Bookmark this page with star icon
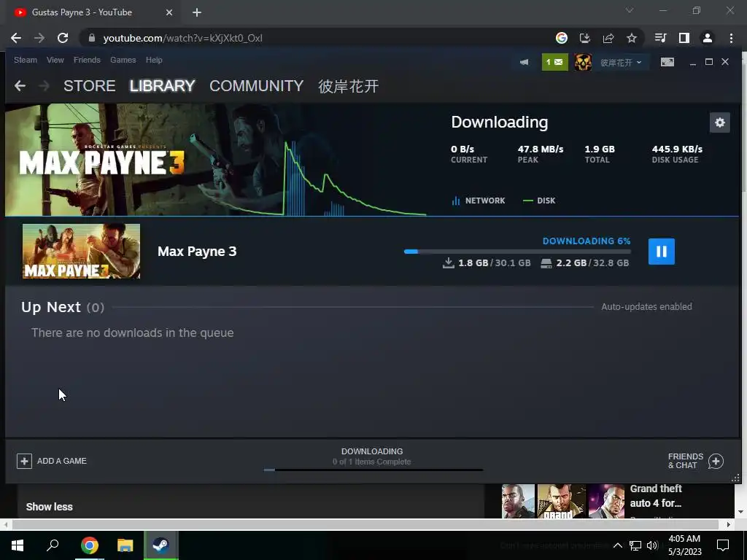 click(x=632, y=38)
